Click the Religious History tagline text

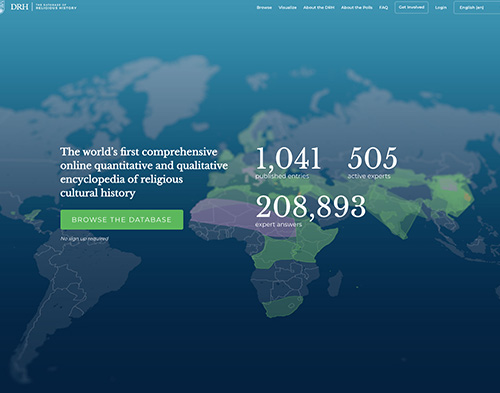tap(56, 7)
